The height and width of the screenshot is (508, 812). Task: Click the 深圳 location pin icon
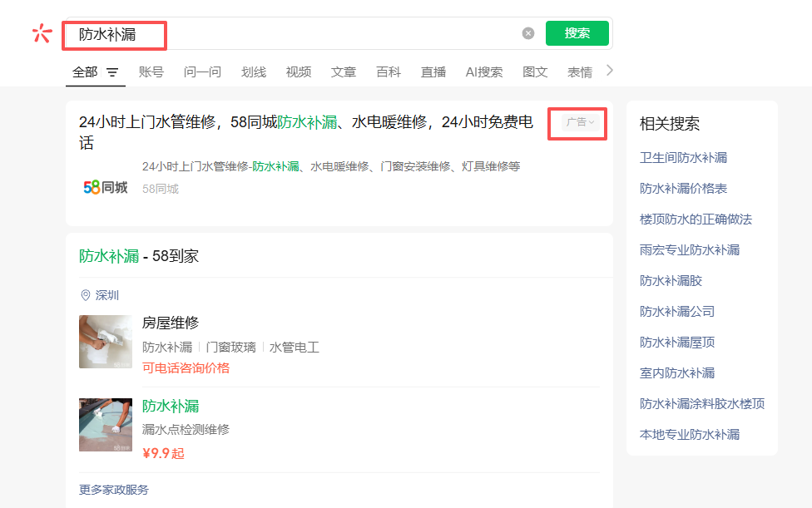pos(85,295)
